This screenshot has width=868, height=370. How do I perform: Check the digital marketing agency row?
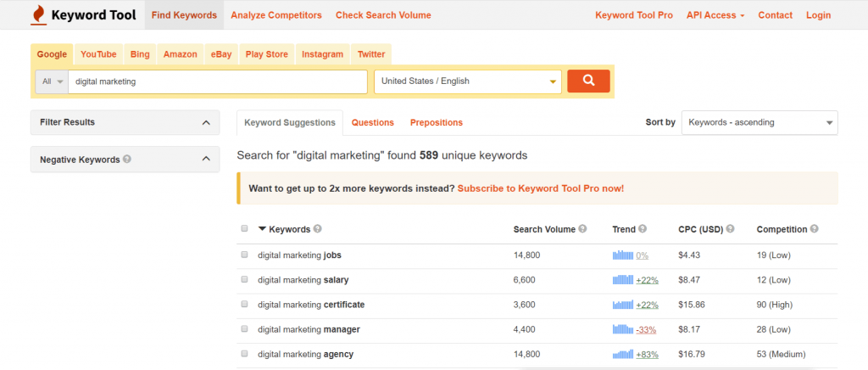point(244,353)
